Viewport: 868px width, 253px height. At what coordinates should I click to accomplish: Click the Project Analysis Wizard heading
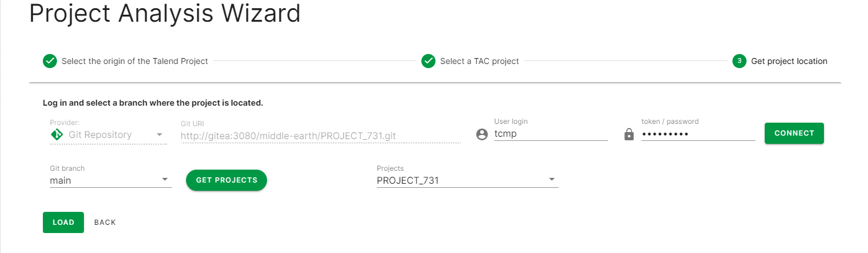click(165, 14)
